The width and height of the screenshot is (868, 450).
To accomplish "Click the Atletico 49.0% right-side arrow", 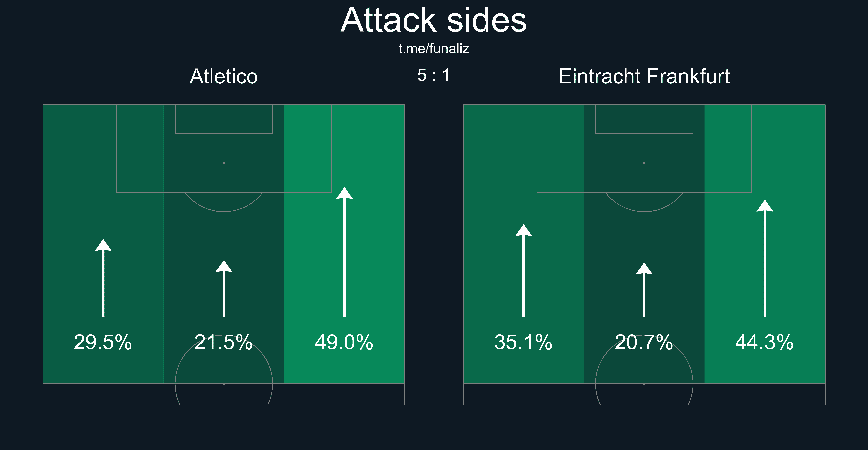I will (344, 252).
